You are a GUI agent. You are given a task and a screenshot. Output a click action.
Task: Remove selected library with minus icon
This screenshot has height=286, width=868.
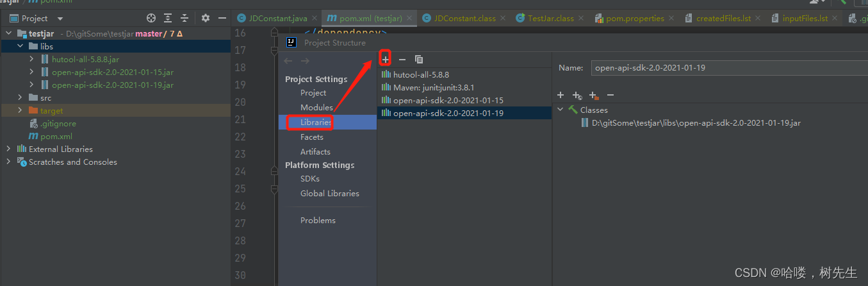pos(402,59)
